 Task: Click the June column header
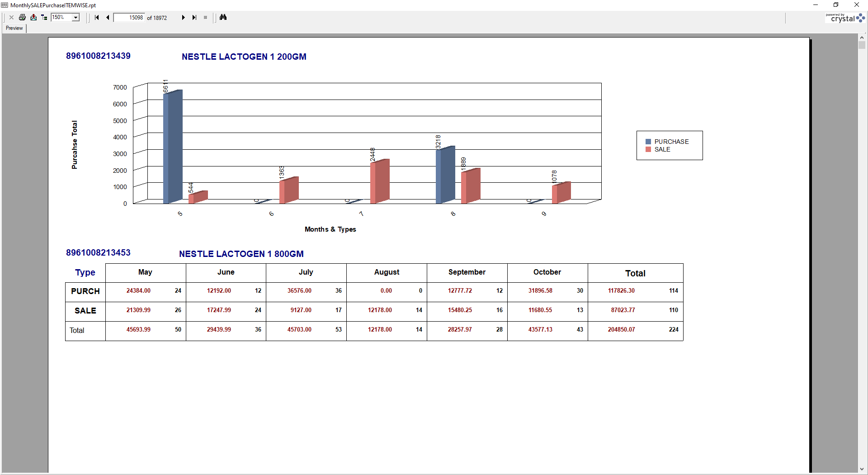point(226,272)
